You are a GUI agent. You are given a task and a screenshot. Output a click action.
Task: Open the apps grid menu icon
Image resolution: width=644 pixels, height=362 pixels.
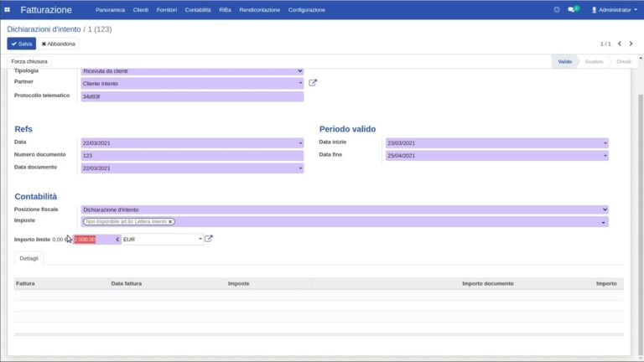click(x=7, y=9)
